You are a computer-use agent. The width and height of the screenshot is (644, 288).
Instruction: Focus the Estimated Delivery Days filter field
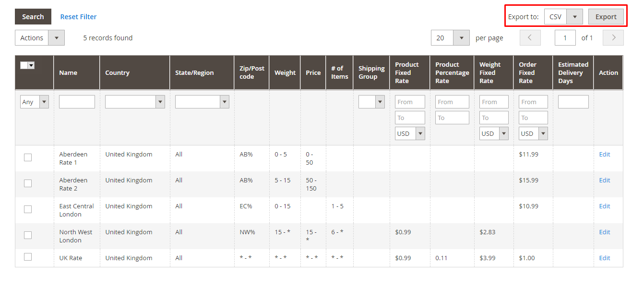click(573, 102)
